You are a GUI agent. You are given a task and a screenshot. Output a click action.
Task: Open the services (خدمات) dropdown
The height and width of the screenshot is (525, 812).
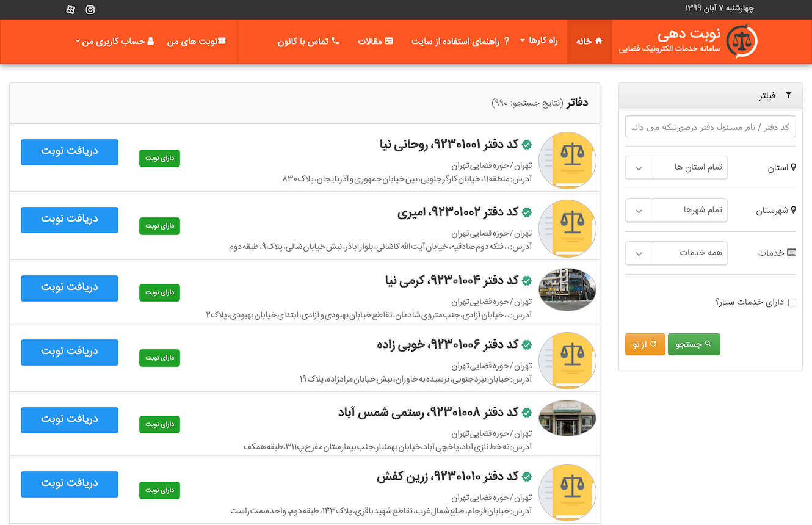tap(676, 253)
